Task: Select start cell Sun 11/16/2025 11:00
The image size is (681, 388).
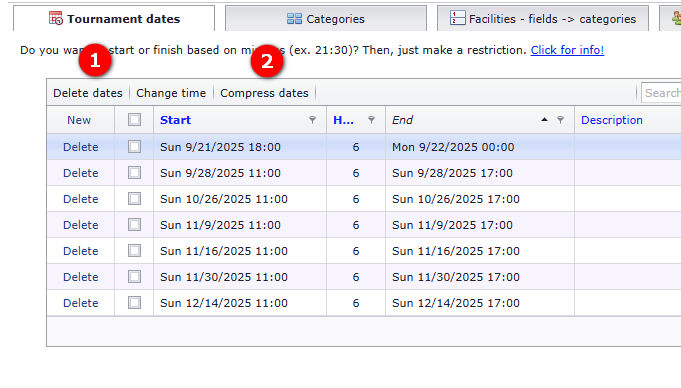Action: [240, 251]
